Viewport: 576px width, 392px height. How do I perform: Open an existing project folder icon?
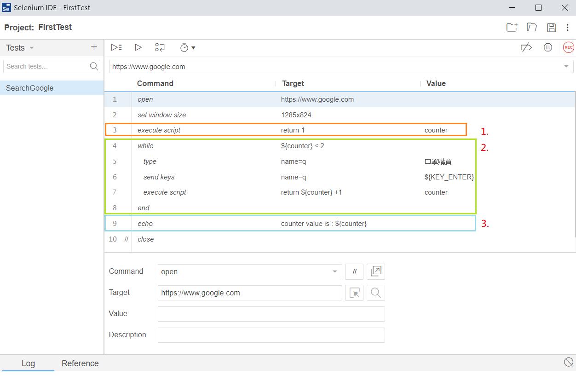(x=532, y=27)
